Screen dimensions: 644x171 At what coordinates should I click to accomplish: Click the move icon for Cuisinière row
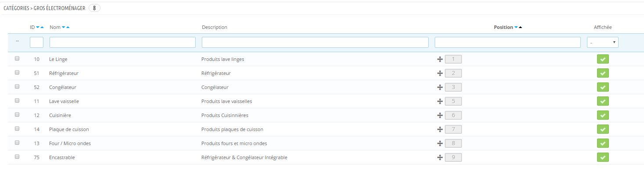click(440, 115)
